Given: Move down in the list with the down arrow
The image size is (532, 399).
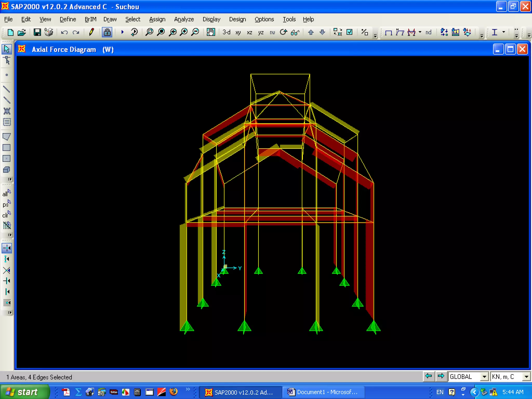Looking at the screenshot, I should [x=322, y=32].
